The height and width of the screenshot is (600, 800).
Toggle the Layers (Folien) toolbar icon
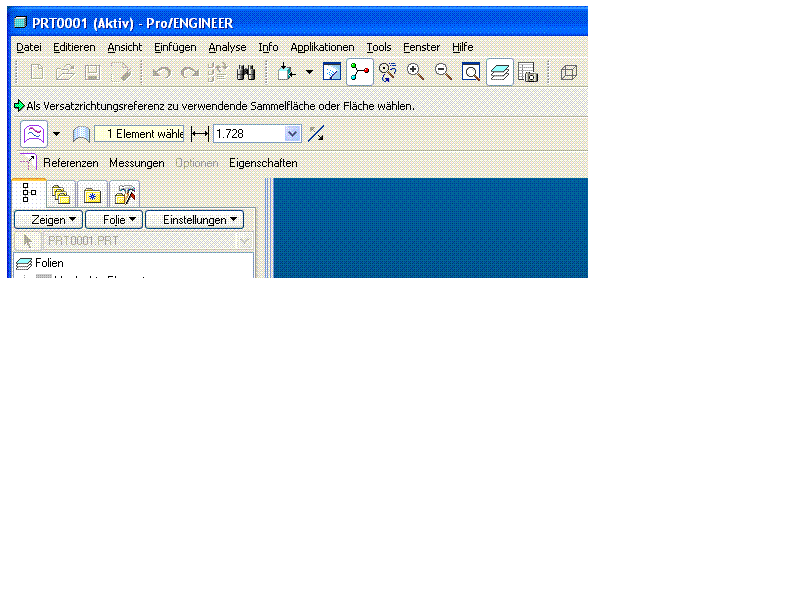coord(499,72)
